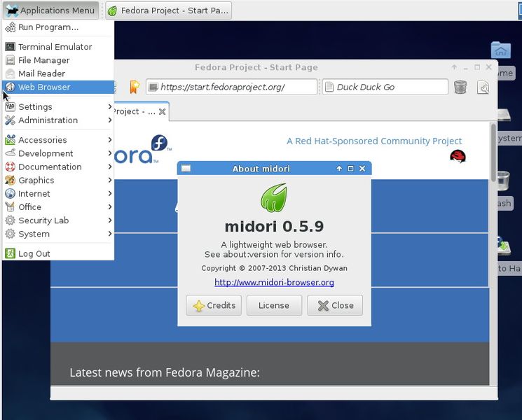Click the File Manager icon

pos(11,60)
